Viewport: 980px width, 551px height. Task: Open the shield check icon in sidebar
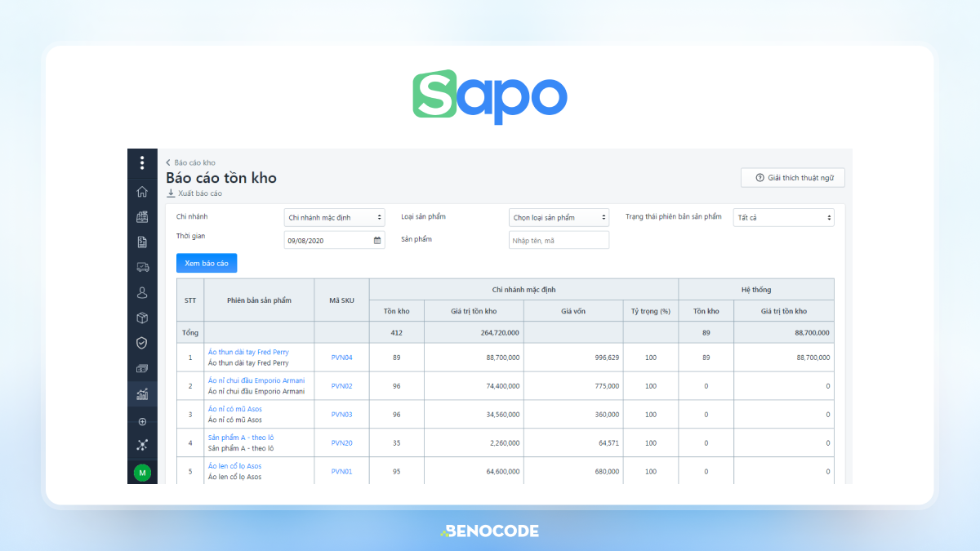point(142,343)
